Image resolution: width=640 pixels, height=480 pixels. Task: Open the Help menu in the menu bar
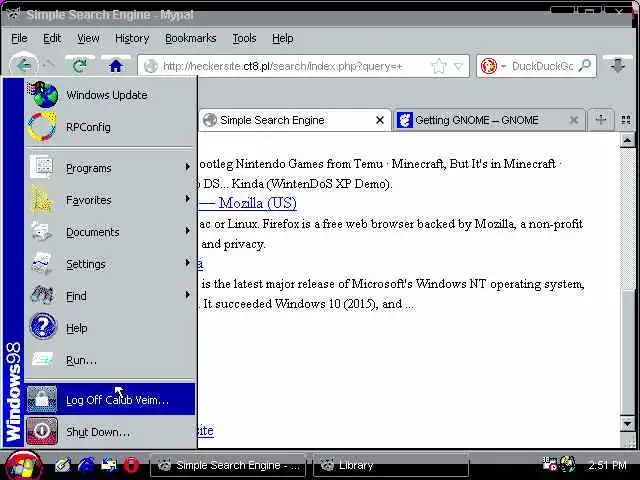coord(282,38)
